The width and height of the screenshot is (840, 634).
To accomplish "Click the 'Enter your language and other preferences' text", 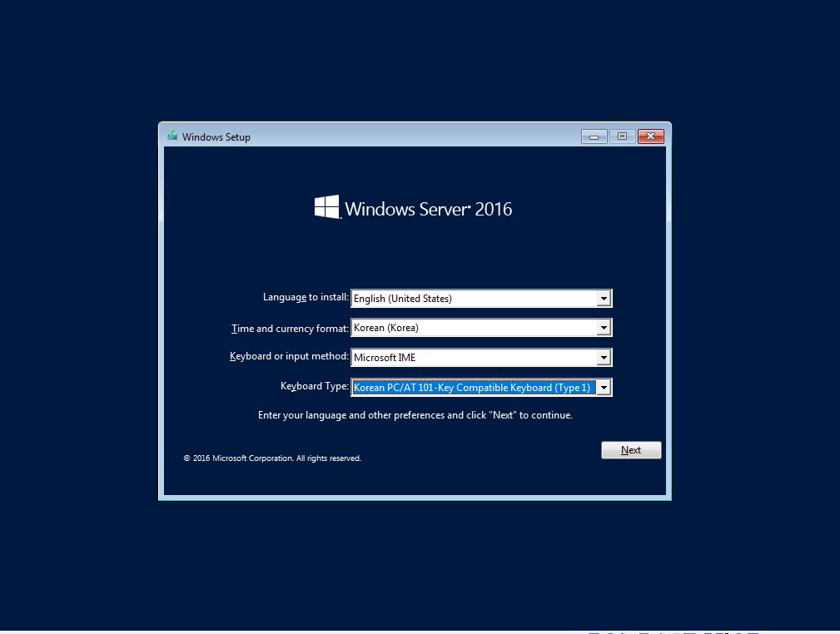I will pyautogui.click(x=415, y=415).
